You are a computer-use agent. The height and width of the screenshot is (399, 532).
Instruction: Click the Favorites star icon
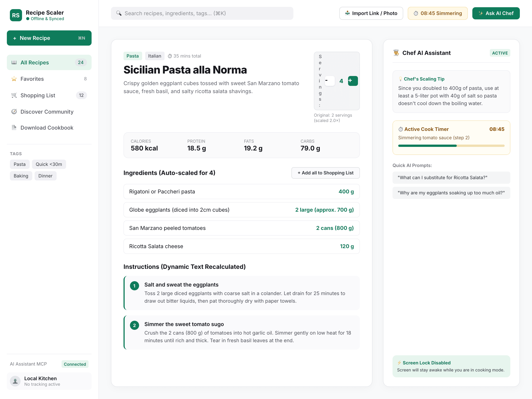[x=14, y=79]
